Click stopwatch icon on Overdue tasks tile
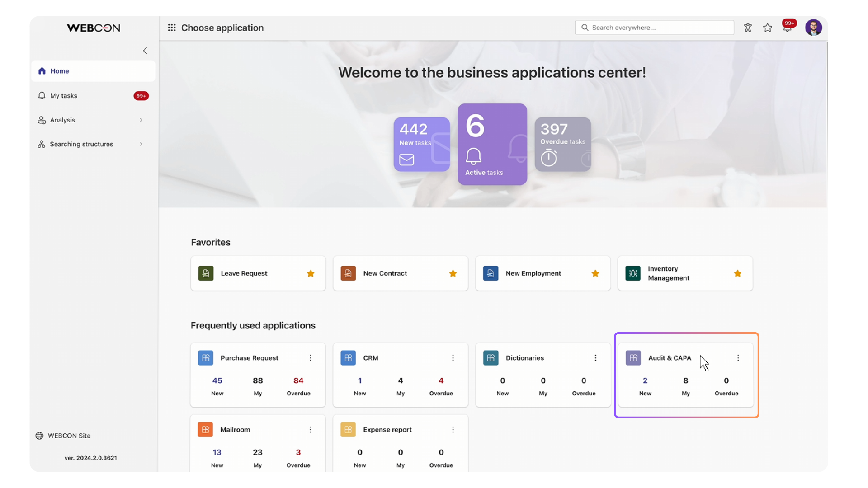The width and height of the screenshot is (868, 488). pos(549,158)
